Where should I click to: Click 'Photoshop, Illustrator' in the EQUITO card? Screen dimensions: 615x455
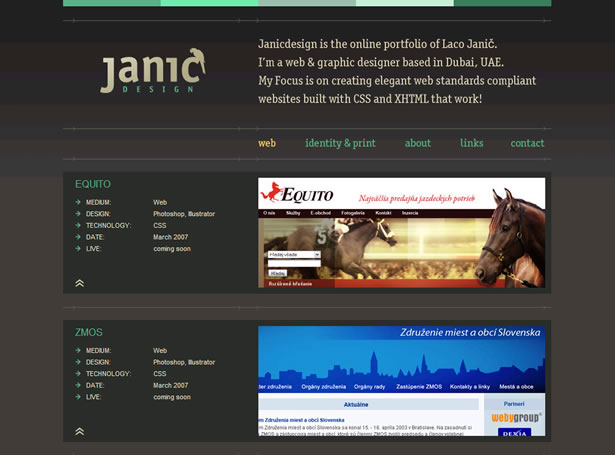pos(184,214)
